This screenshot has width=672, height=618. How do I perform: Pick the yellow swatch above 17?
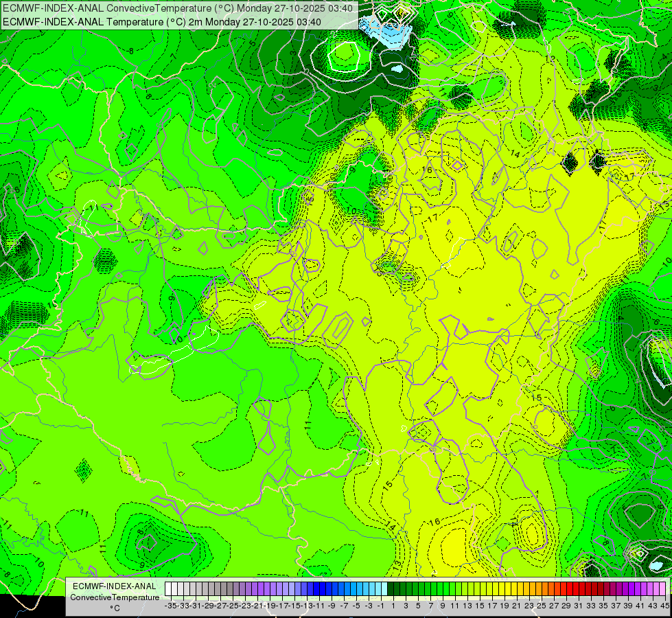pos(489,589)
